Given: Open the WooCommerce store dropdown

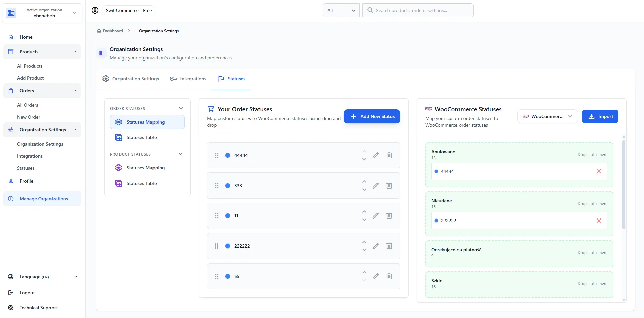Looking at the screenshot, I should coord(547,116).
